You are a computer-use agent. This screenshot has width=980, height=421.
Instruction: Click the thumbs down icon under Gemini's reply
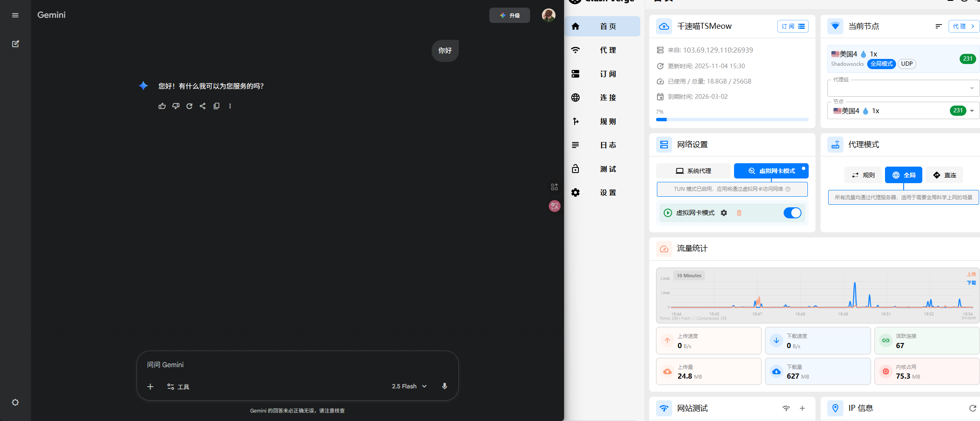(176, 106)
